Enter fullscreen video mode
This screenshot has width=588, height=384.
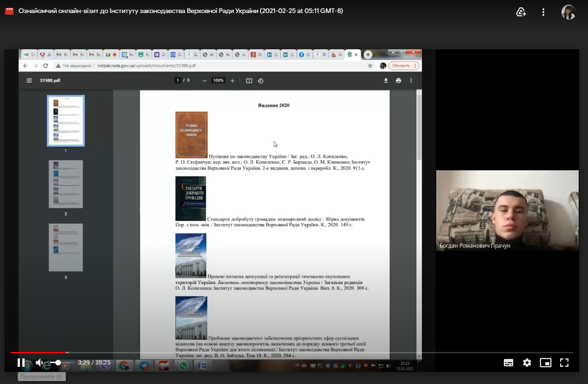(564, 363)
